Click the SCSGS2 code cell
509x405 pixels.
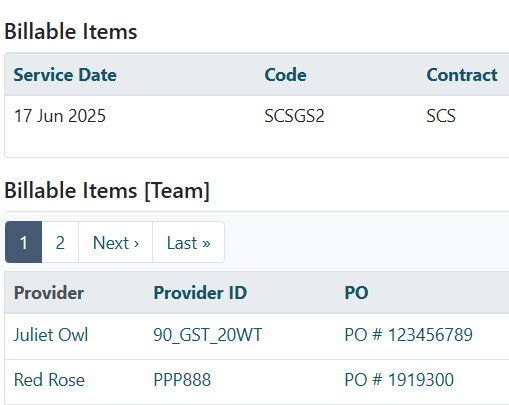[x=294, y=116]
